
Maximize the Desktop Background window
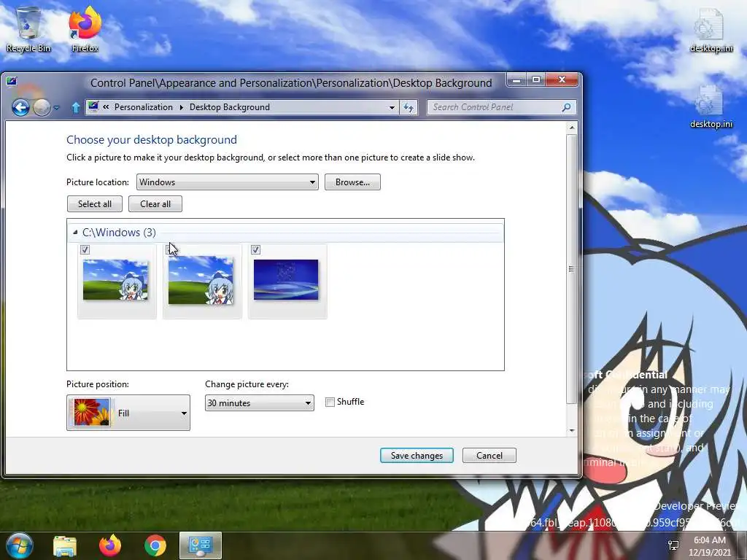(x=536, y=79)
